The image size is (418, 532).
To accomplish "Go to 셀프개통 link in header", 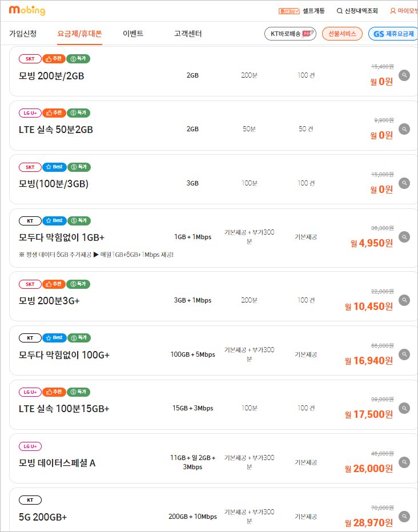I will coord(313,11).
